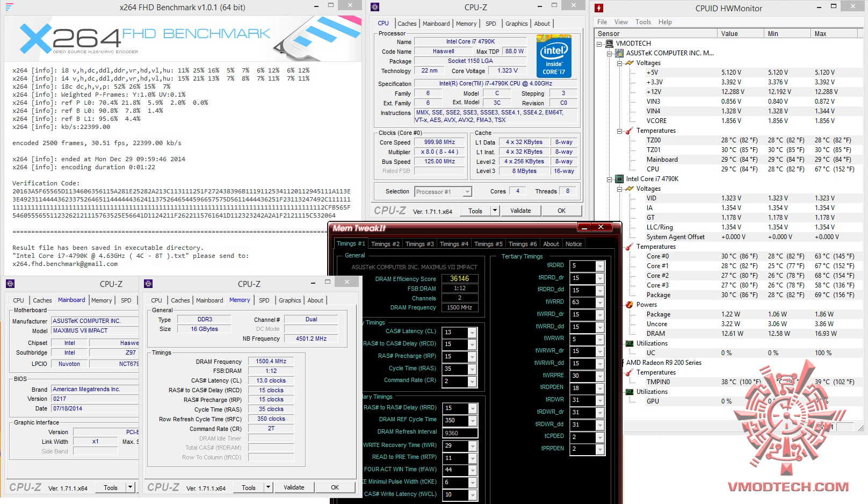Click the Temperatures icon above the TMPIN0 row
Viewport: 868px width, 504px height.
[630, 372]
